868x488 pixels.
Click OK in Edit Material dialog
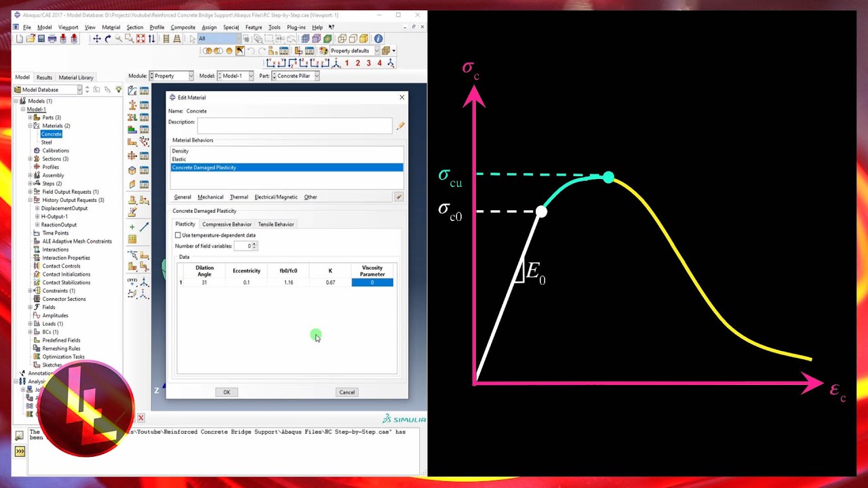[x=226, y=392]
